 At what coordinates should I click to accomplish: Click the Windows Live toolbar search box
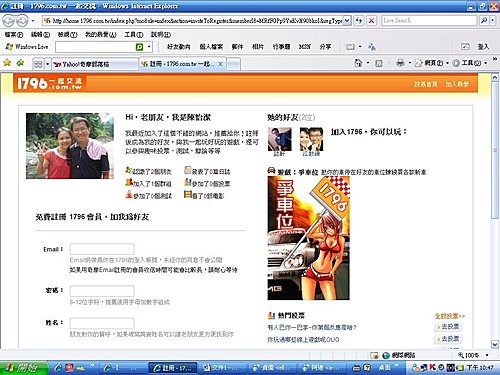tap(95, 47)
